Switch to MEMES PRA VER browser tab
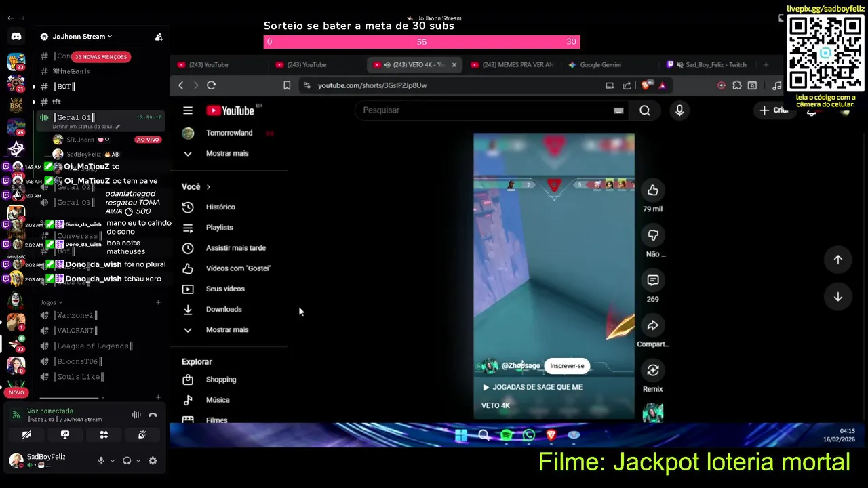This screenshot has height=488, width=868. tap(512, 65)
